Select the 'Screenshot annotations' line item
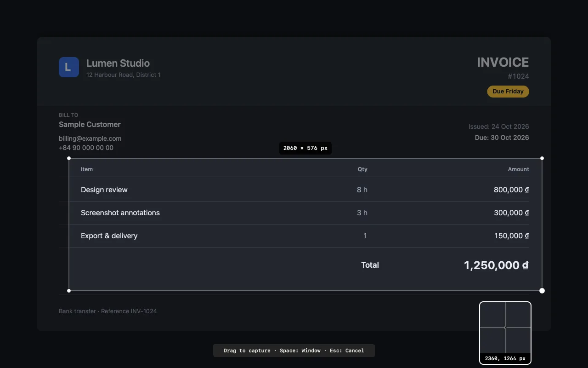Image resolution: width=588 pixels, height=368 pixels. coord(120,213)
